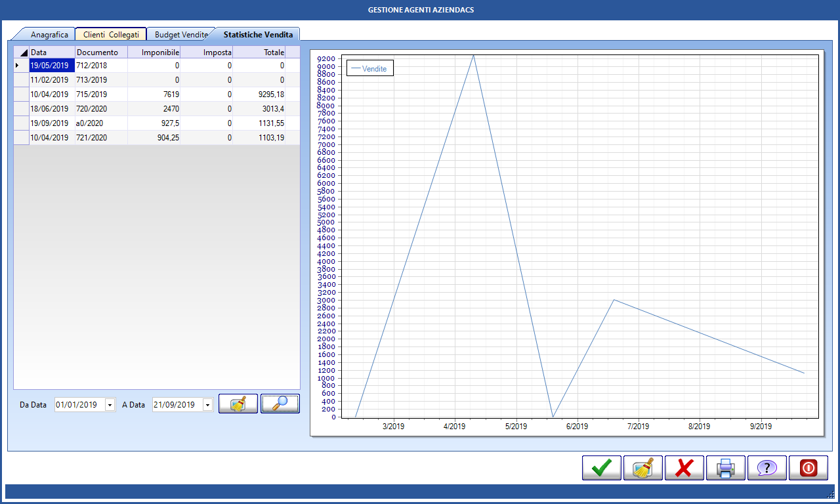
Task: Click the printer icon button
Action: [726, 468]
